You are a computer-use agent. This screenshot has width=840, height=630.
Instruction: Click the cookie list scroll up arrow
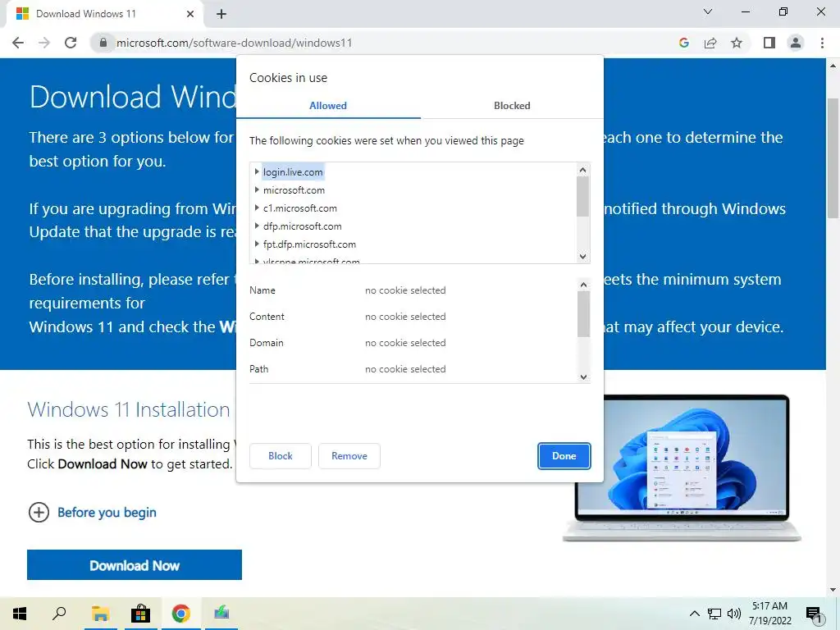[583, 170]
